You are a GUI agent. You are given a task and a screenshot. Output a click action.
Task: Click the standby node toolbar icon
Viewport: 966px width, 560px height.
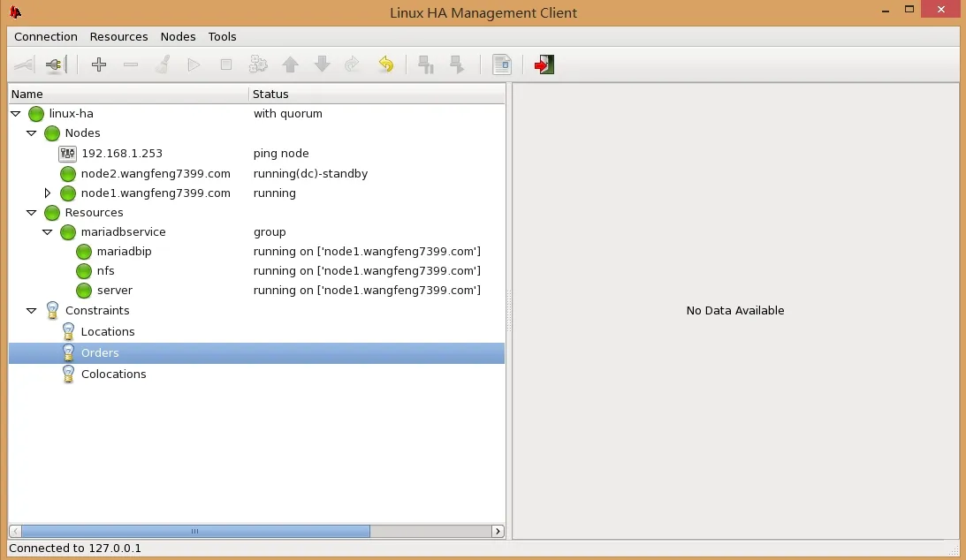click(426, 64)
